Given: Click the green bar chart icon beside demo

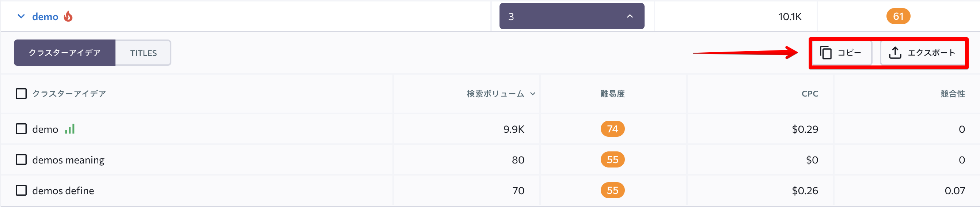Looking at the screenshot, I should [70, 129].
